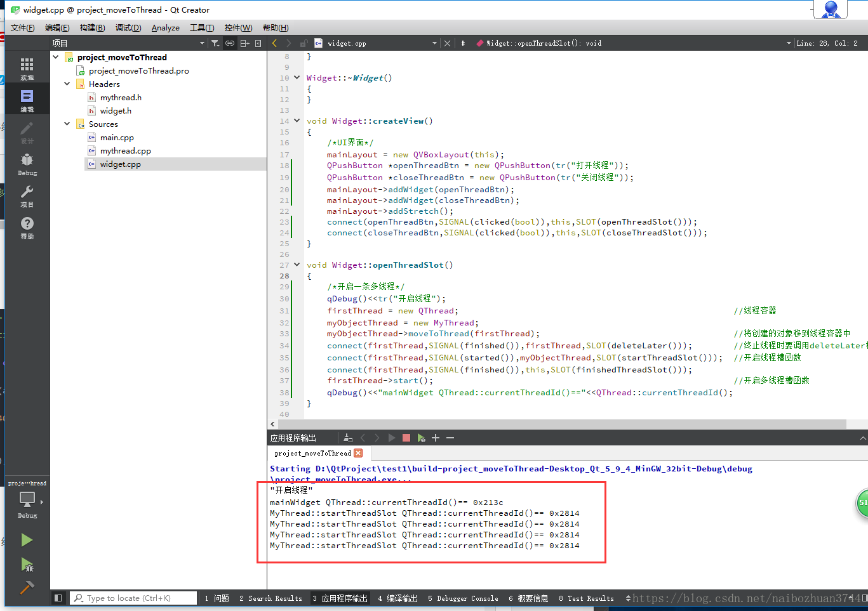Screen dimensions: 868x611
Task: Toggle the left sidebar visibility button
Action: click(58, 598)
